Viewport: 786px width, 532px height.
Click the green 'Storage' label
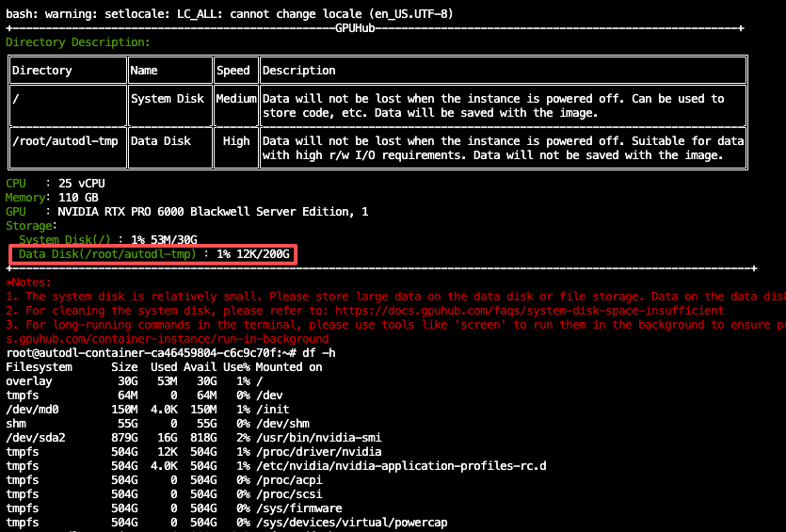click(28, 226)
